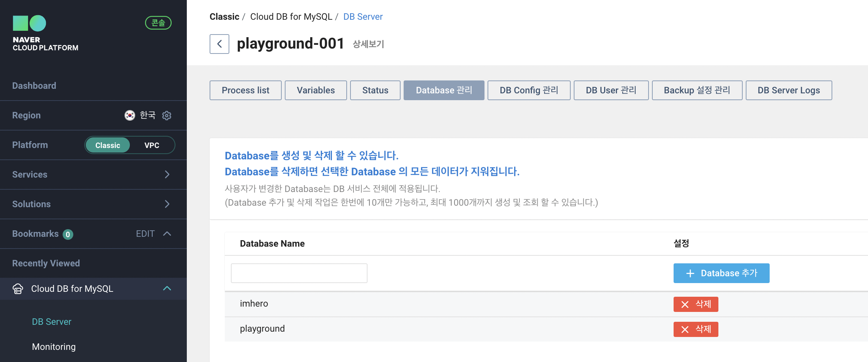Screen dimensions: 868x362
Task: Click DB Server breadcrumb link
Action: tap(363, 17)
